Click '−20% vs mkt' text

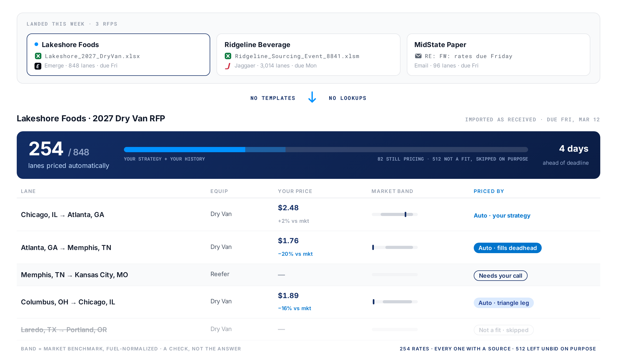pyautogui.click(x=295, y=254)
